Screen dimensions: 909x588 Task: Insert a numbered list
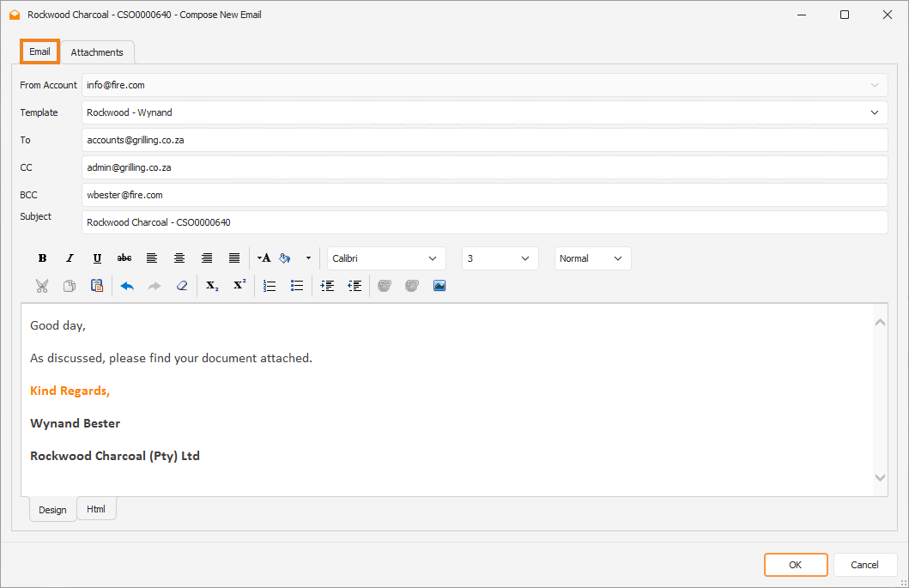point(270,286)
